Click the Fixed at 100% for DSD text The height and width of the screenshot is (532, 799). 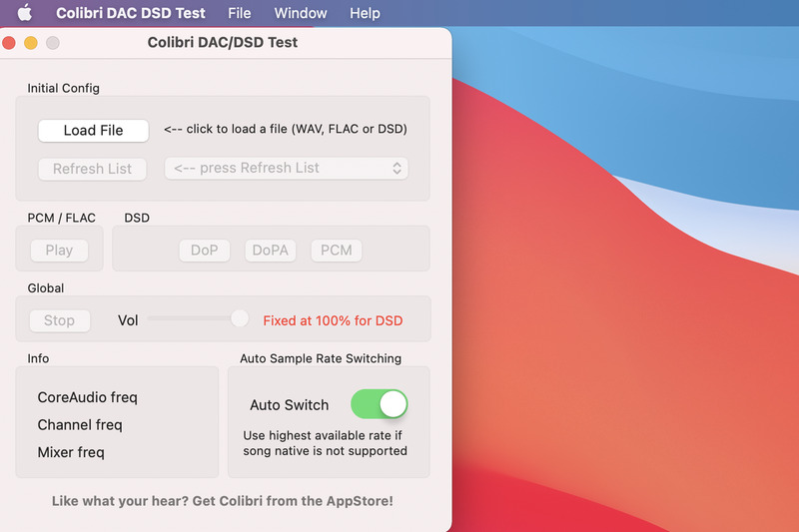click(x=333, y=320)
